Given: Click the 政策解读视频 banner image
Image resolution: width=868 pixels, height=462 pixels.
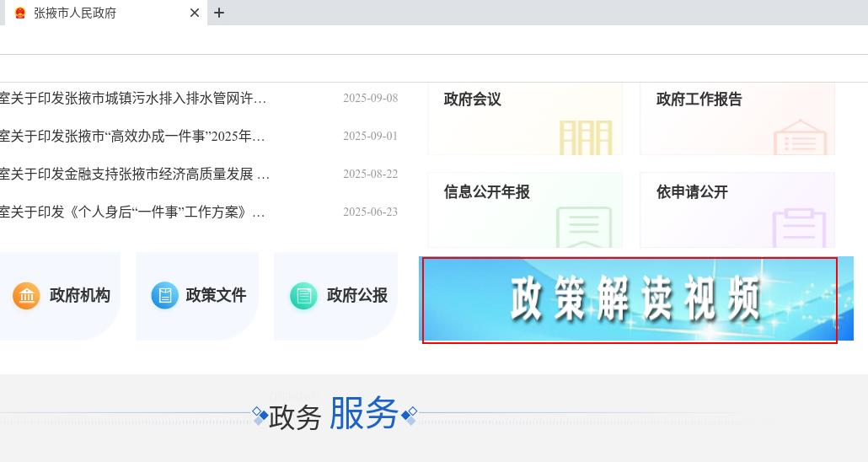Looking at the screenshot, I should [635, 299].
